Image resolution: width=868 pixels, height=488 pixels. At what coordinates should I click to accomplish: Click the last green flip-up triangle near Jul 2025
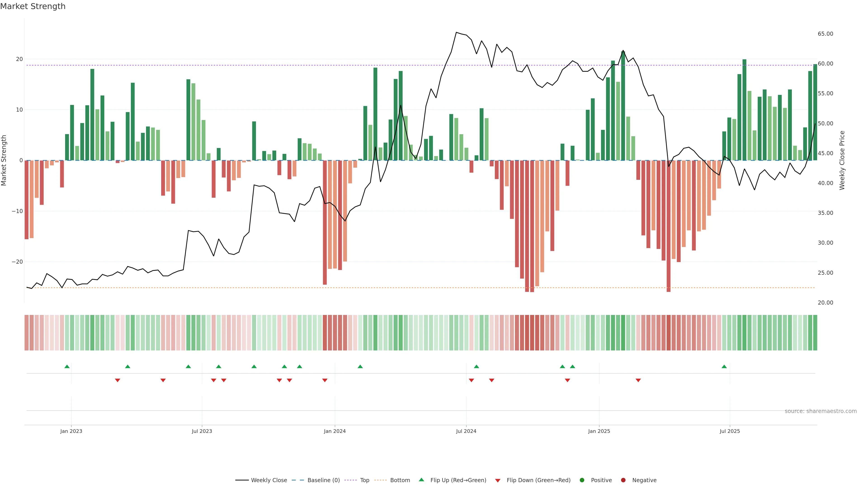tap(724, 366)
